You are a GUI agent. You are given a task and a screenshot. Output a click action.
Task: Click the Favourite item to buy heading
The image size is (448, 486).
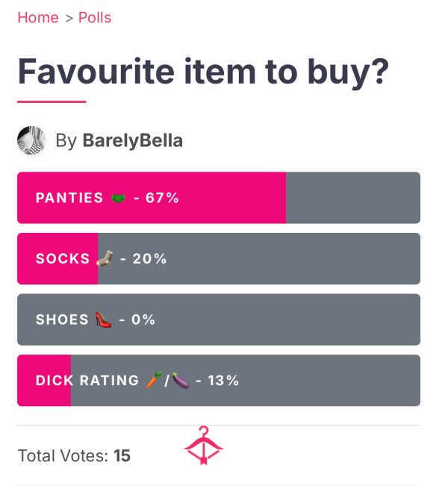tap(203, 72)
